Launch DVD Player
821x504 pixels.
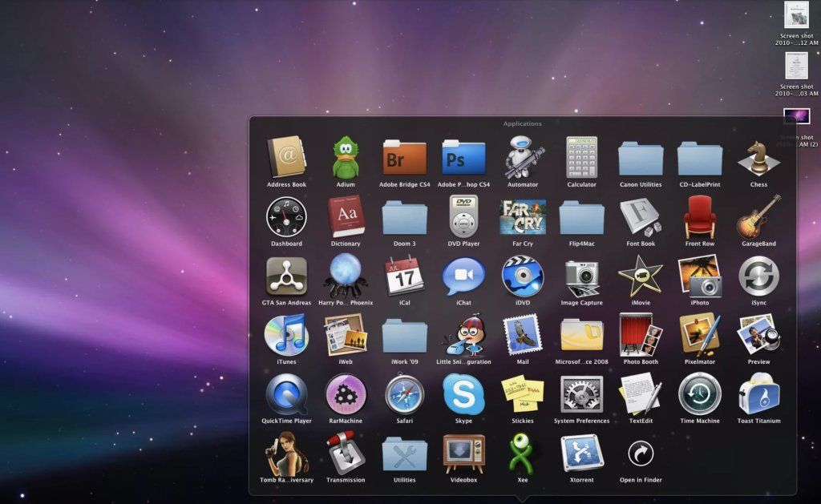463,216
